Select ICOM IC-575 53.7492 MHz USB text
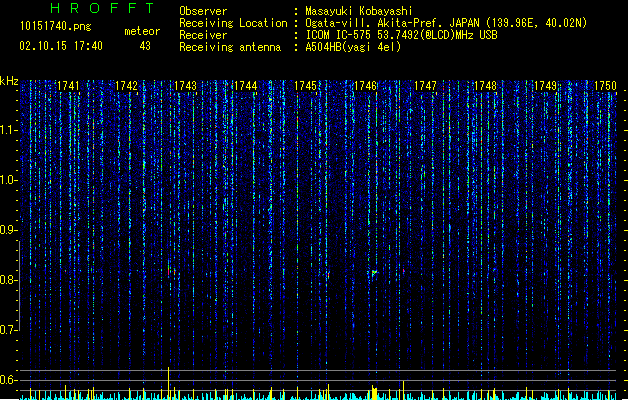Viewport: 629px width, 400px height. 402,35
